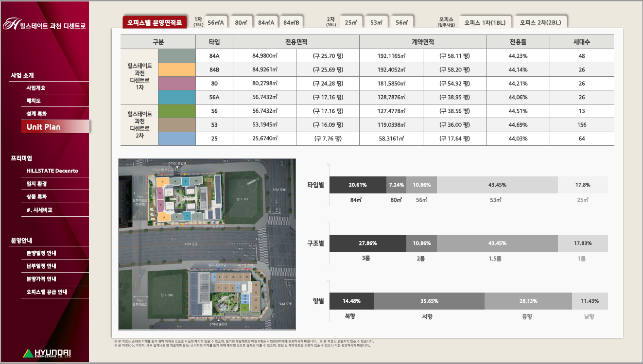Select the 84㎡B unit tab
Screen dimensions: 643x364
pos(292,22)
